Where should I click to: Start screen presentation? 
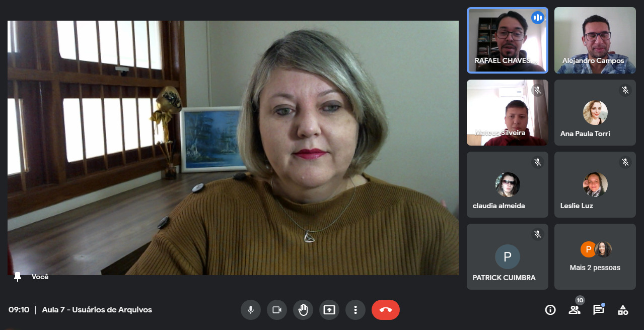click(329, 310)
